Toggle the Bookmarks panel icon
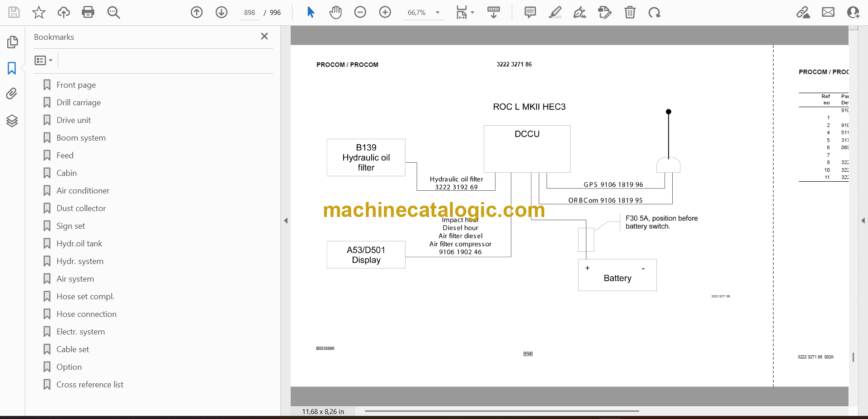 point(12,68)
